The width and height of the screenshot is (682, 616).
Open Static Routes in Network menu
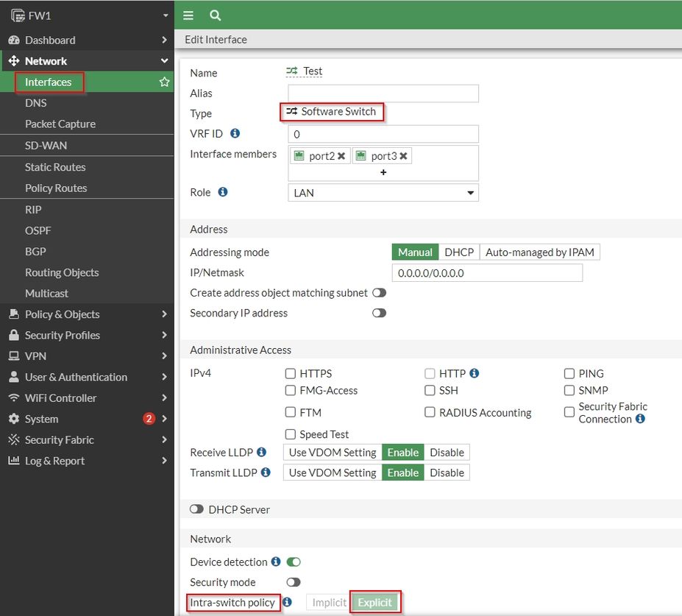(55, 167)
